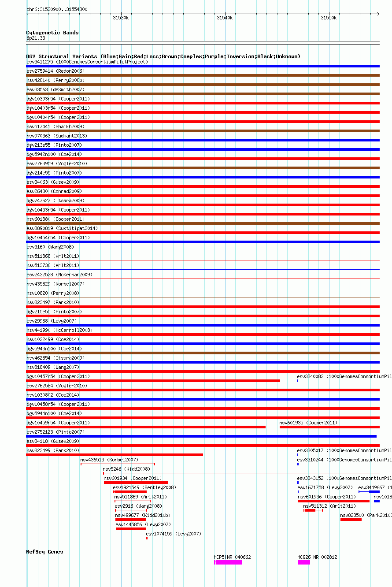Click variant nsv601934 (Cooper2011)
This screenshot has width=392, height=587.
(133, 478)
